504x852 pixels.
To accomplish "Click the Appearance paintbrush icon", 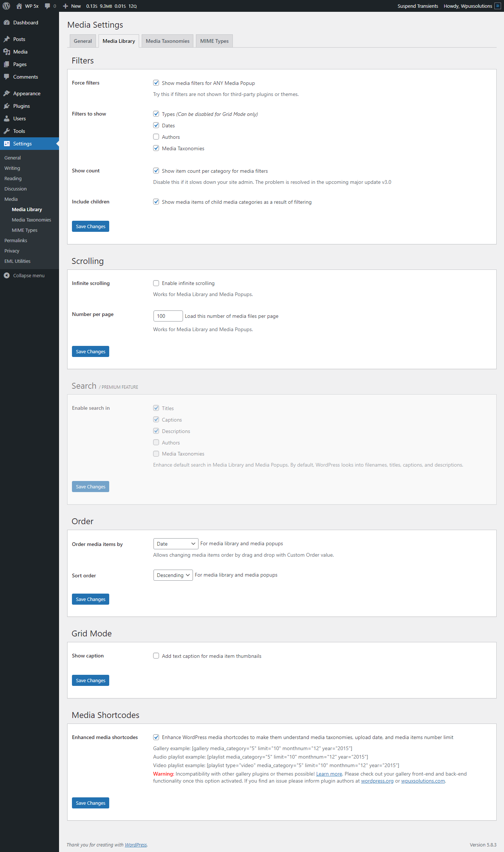I will click(x=7, y=93).
